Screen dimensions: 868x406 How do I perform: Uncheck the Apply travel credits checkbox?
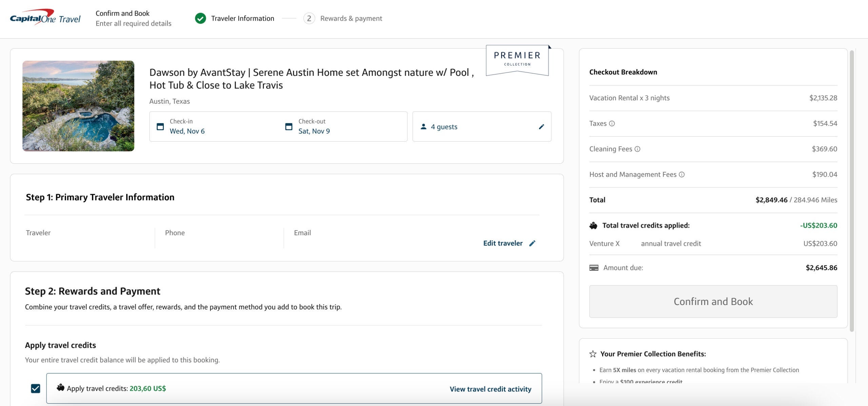pos(36,388)
